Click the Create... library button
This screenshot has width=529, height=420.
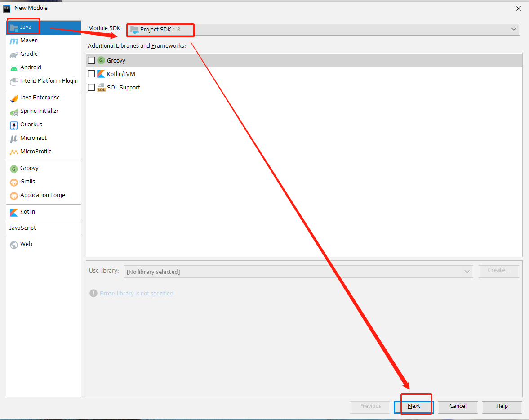point(498,271)
